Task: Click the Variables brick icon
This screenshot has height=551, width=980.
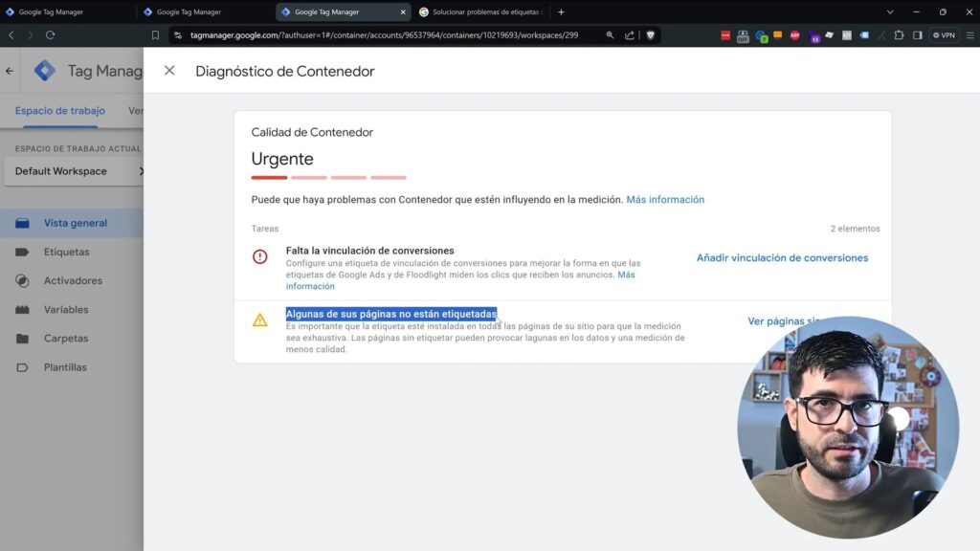Action: tap(22, 309)
